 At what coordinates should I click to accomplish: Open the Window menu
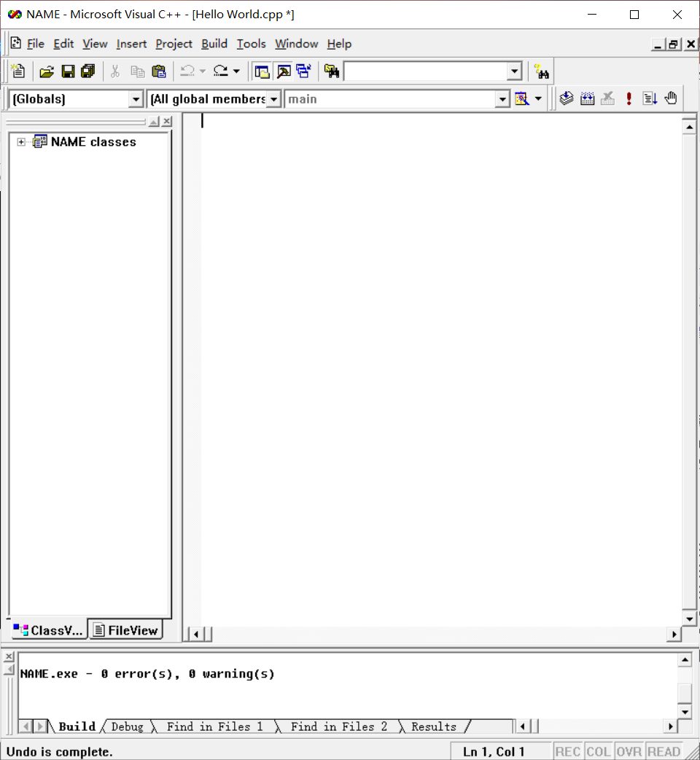point(297,44)
